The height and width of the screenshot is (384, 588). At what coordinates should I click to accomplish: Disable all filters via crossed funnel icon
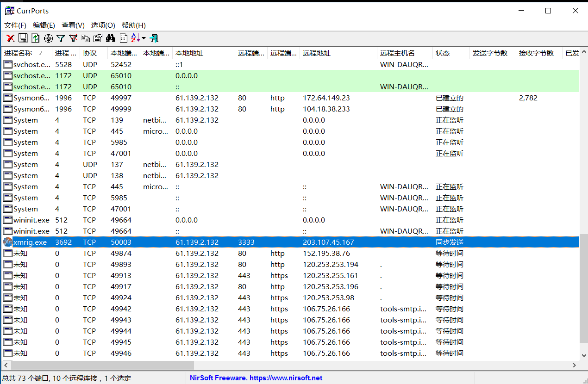[73, 38]
